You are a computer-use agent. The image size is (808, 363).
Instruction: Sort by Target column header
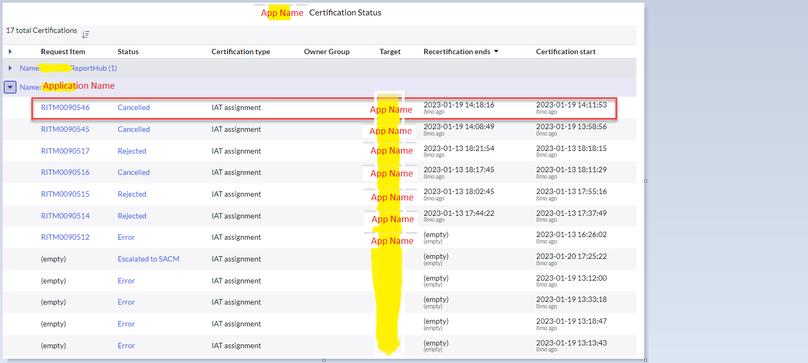coord(390,52)
